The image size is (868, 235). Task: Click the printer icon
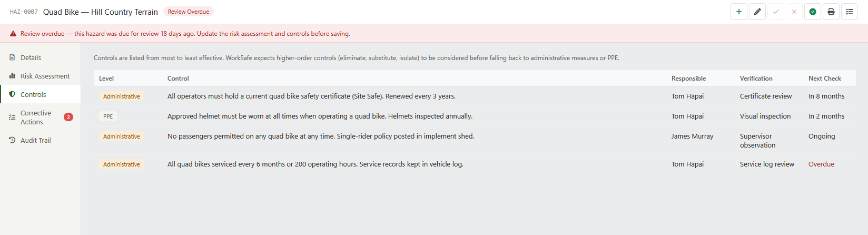pyautogui.click(x=831, y=12)
